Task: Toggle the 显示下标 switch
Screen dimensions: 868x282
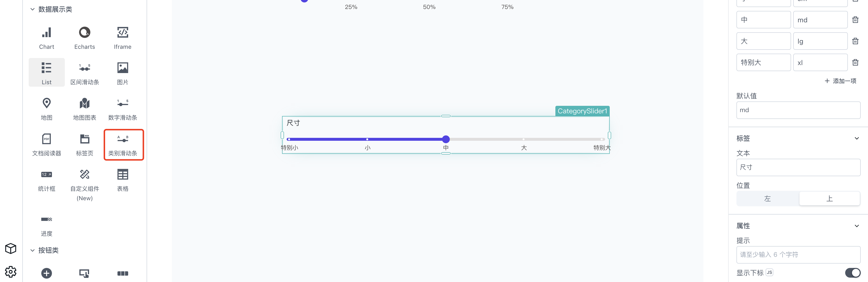Action: point(852,273)
